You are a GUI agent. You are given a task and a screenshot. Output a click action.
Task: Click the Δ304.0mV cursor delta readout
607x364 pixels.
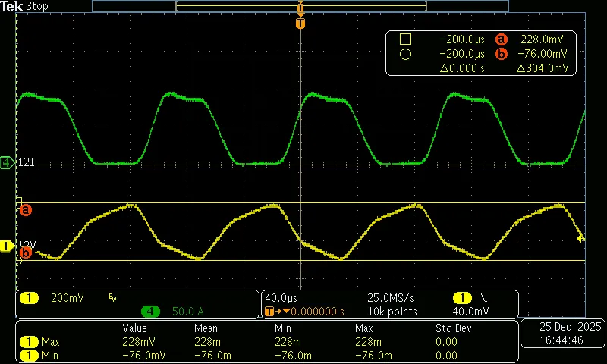[543, 68]
